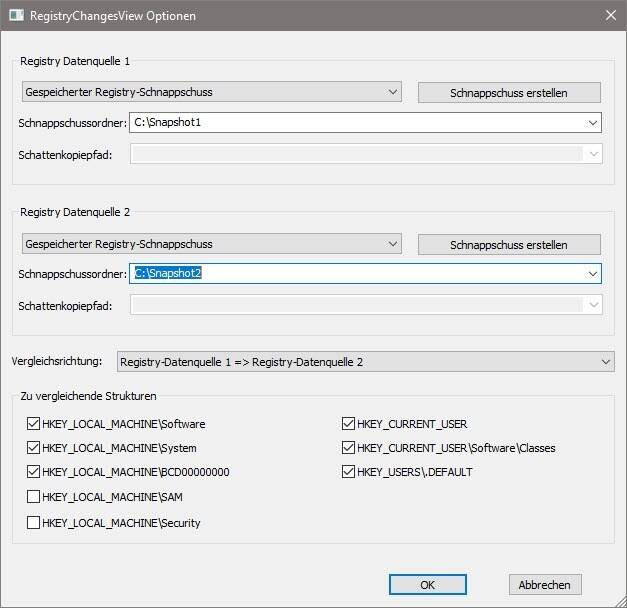Image resolution: width=627 pixels, height=608 pixels.
Task: Click Schnappschuss erstellen for Datenquelle 2
Action: click(x=509, y=245)
